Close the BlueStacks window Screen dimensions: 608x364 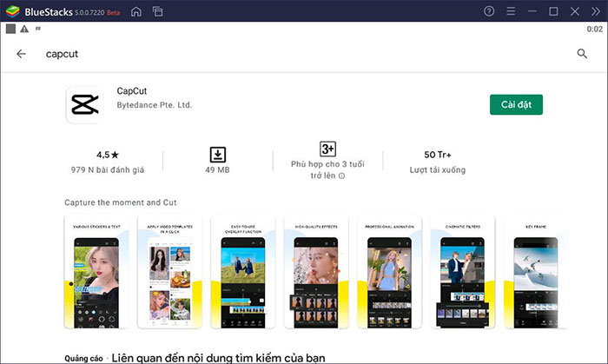(x=575, y=11)
